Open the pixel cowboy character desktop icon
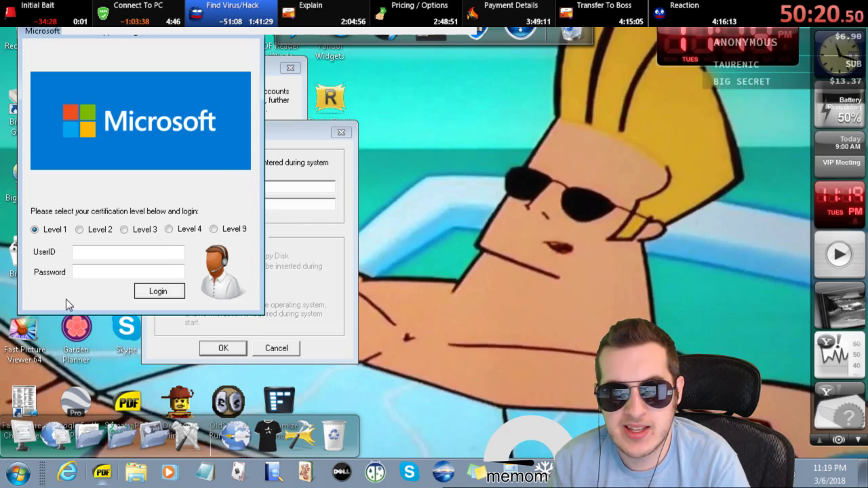Screen dimensions: 868x488 (x=178, y=401)
